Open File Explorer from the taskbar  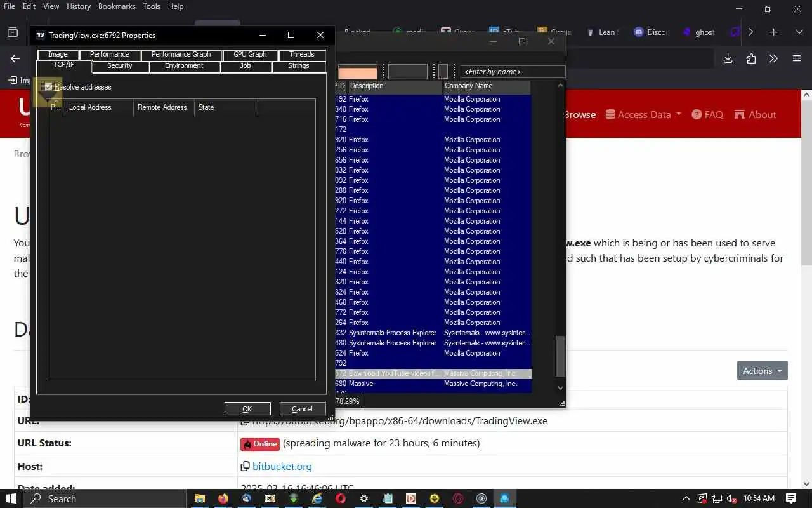tap(199, 498)
